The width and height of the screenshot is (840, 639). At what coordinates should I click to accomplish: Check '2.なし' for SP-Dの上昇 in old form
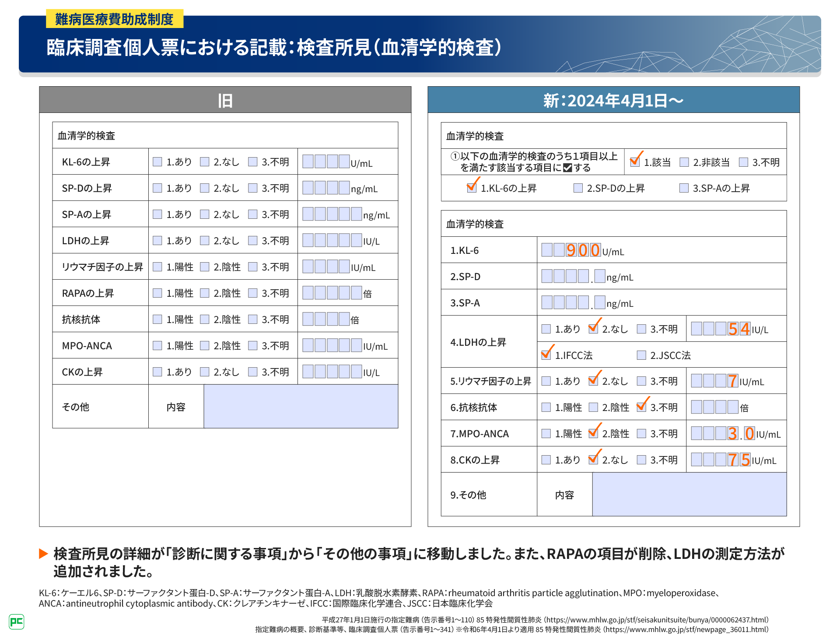click(204, 188)
